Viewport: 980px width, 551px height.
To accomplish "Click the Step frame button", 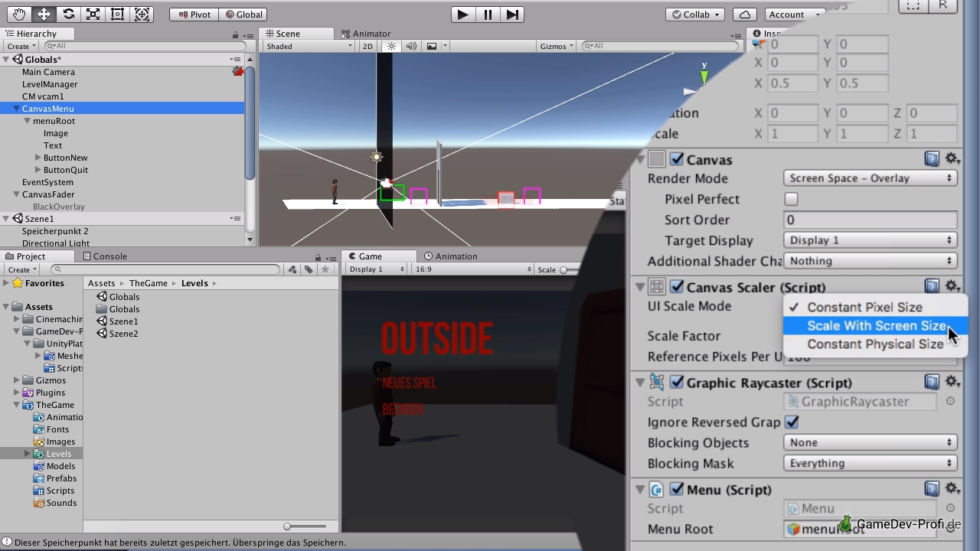I will [x=513, y=15].
